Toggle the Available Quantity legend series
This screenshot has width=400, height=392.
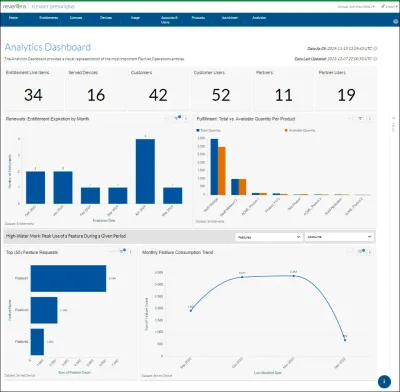coord(300,130)
